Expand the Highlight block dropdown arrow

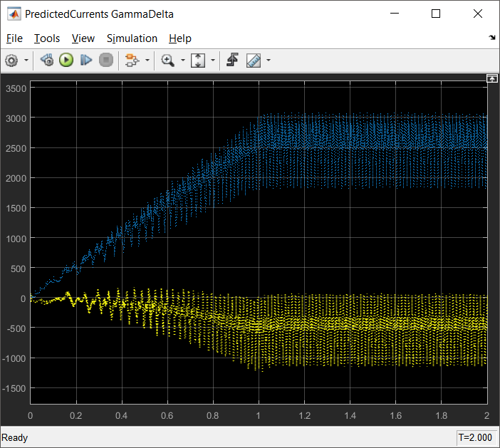pos(147,61)
